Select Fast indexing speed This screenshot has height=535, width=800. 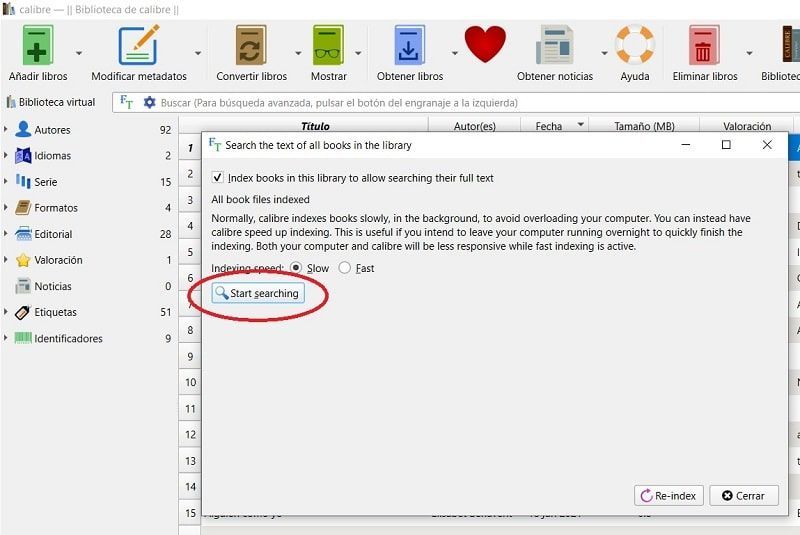344,268
